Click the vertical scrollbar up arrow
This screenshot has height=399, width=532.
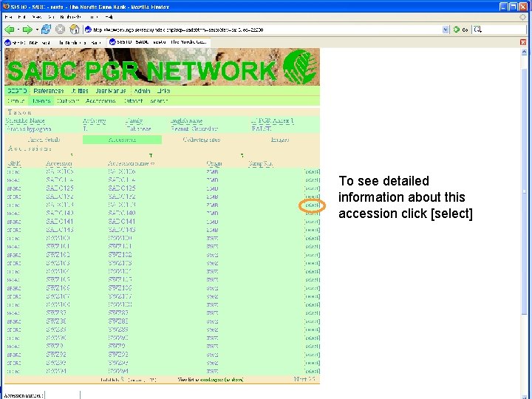pyautogui.click(x=524, y=52)
